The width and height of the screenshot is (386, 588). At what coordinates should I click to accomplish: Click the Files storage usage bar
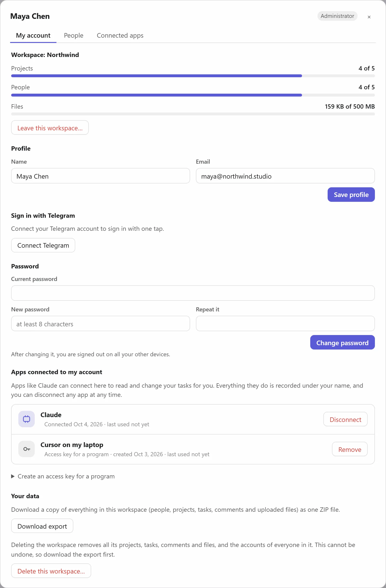pyautogui.click(x=193, y=114)
